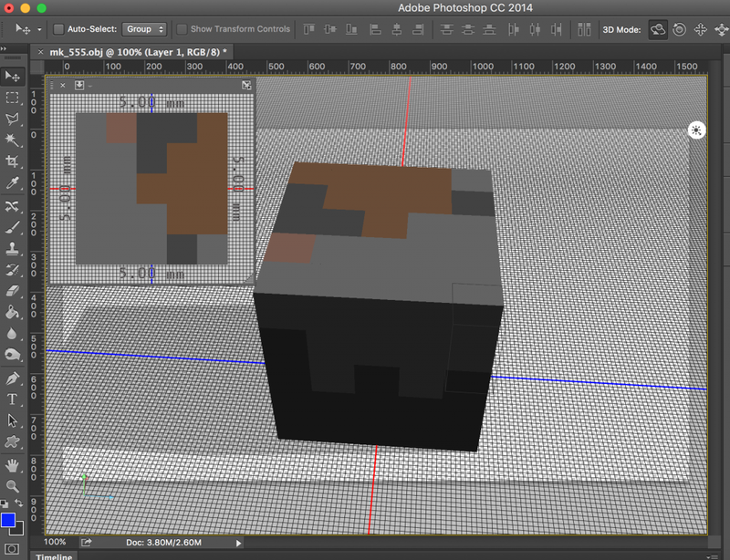Select the Move tool in the toolbar
Image resolution: width=730 pixels, height=560 pixels.
[13, 76]
